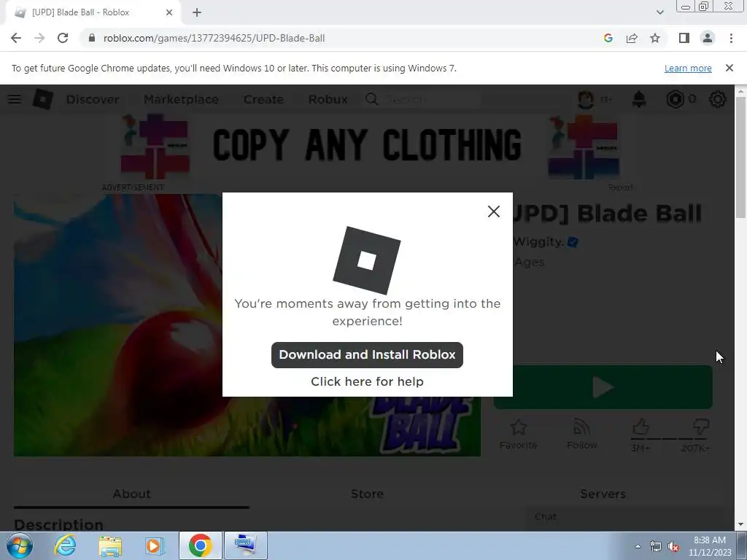This screenshot has width=747, height=560.
Task: Click the page vertical scrollbar
Action: (x=740, y=157)
